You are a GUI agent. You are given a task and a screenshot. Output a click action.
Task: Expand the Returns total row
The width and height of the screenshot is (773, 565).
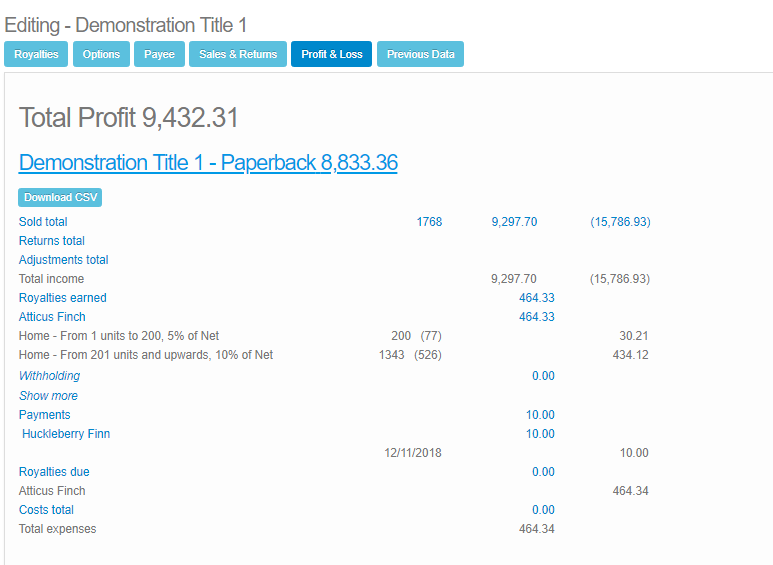(x=52, y=241)
